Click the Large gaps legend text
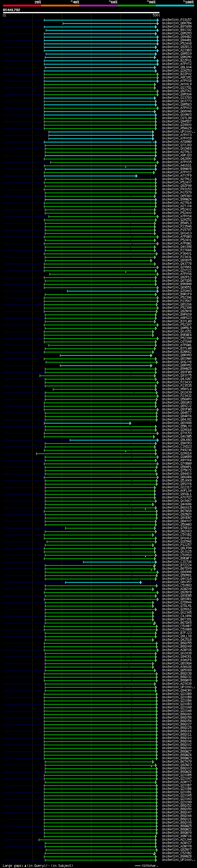 [x=38, y=866]
